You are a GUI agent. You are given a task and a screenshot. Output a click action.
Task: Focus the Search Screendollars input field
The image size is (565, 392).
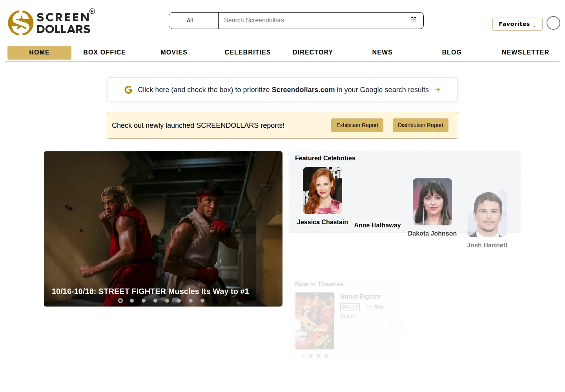[x=314, y=20]
